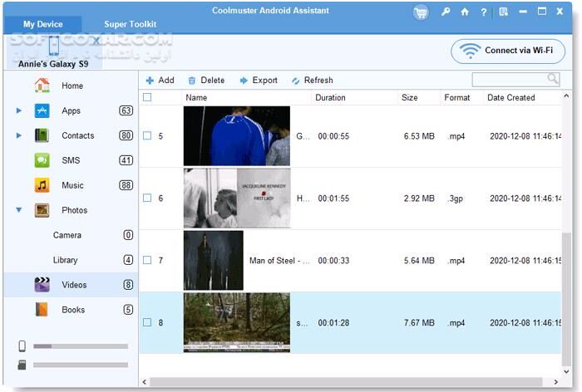582x392 pixels.
Task: Click the Connect via Wi-Fi button
Action: [x=508, y=51]
